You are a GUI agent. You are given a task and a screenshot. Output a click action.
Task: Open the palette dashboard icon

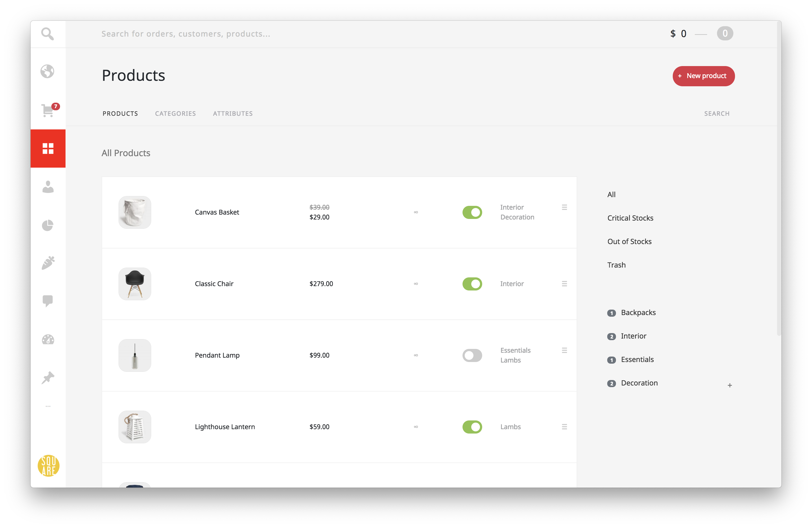[x=48, y=339]
